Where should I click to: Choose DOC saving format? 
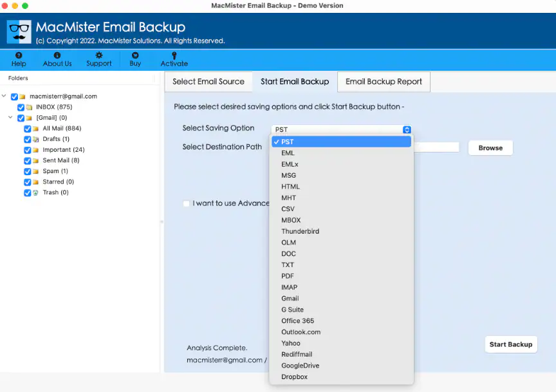point(341,254)
